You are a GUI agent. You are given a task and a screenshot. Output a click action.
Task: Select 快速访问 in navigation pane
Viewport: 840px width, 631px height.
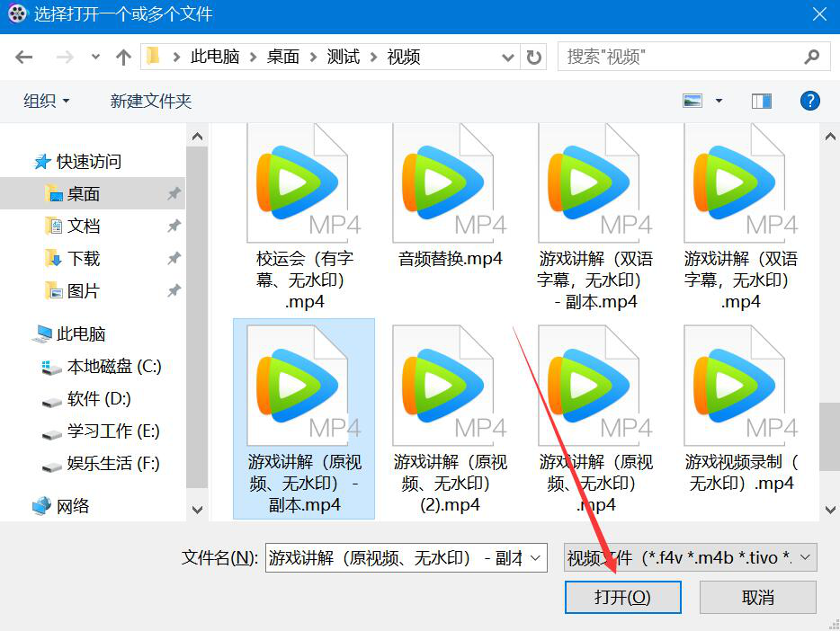click(x=77, y=161)
